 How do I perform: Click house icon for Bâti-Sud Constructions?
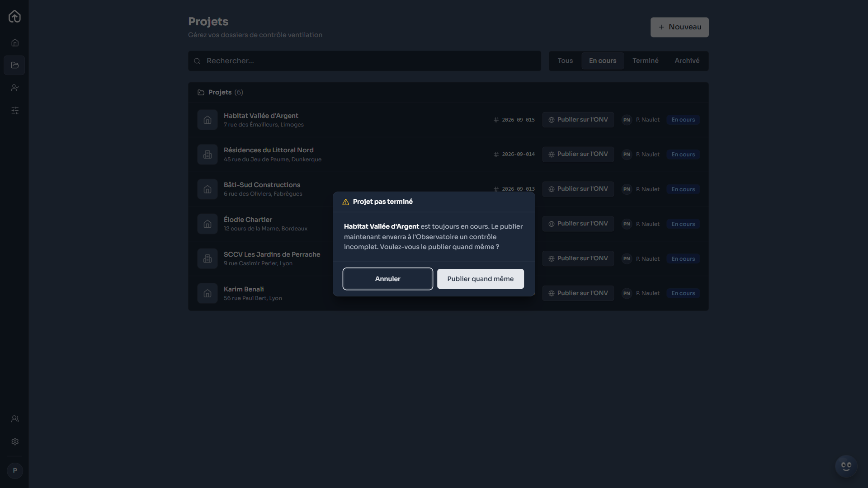tap(208, 189)
